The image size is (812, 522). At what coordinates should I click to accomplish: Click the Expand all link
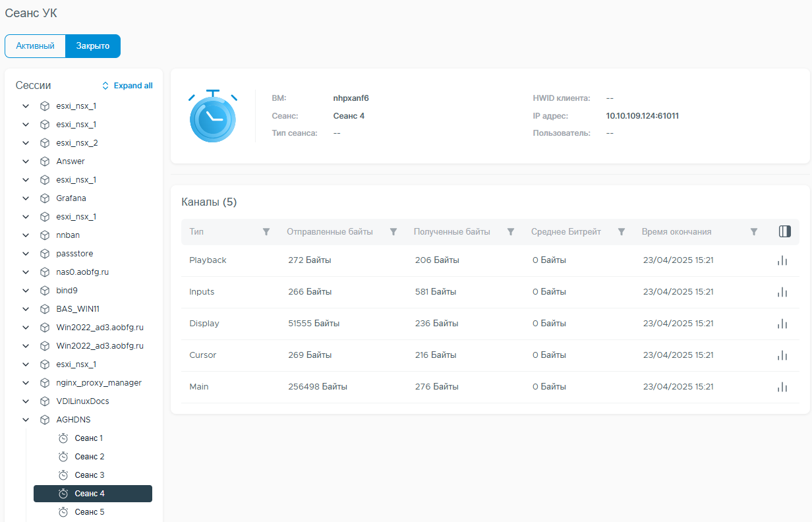pos(127,86)
